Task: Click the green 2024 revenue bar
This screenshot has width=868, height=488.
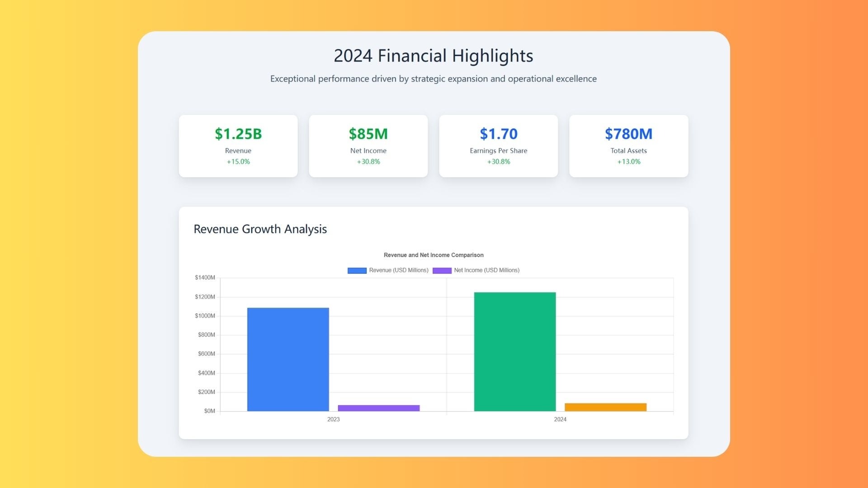Action: (x=514, y=352)
